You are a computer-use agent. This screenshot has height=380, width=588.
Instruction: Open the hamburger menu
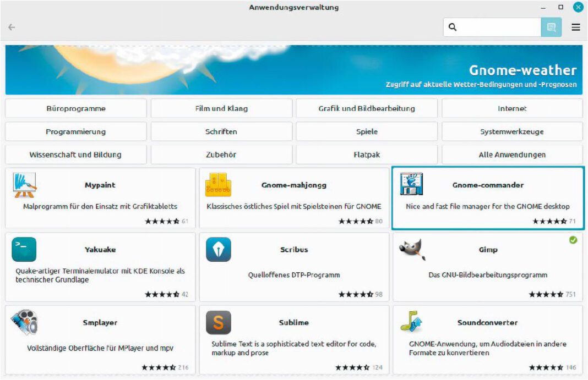(x=575, y=26)
